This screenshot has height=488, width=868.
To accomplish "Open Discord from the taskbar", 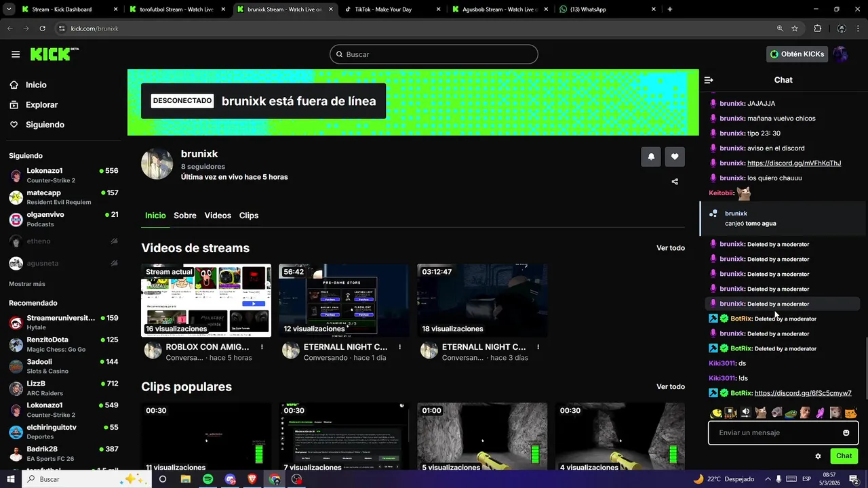I will 230,479.
